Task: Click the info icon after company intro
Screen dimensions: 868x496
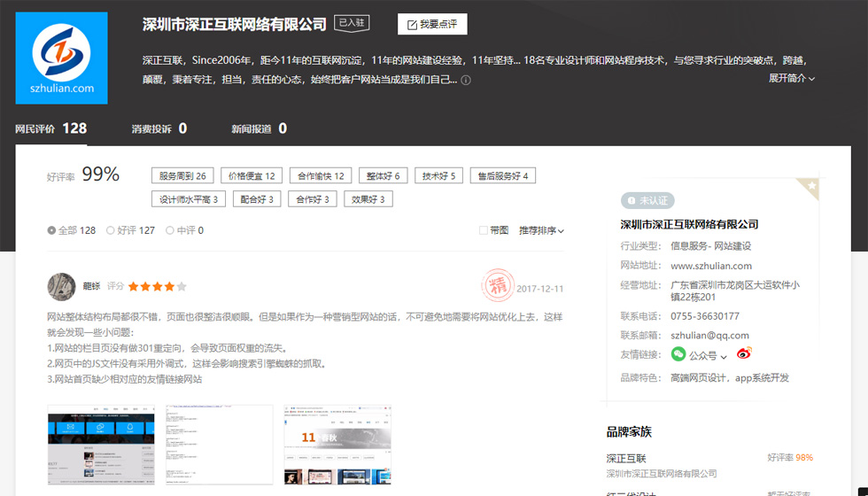Action: click(x=466, y=81)
